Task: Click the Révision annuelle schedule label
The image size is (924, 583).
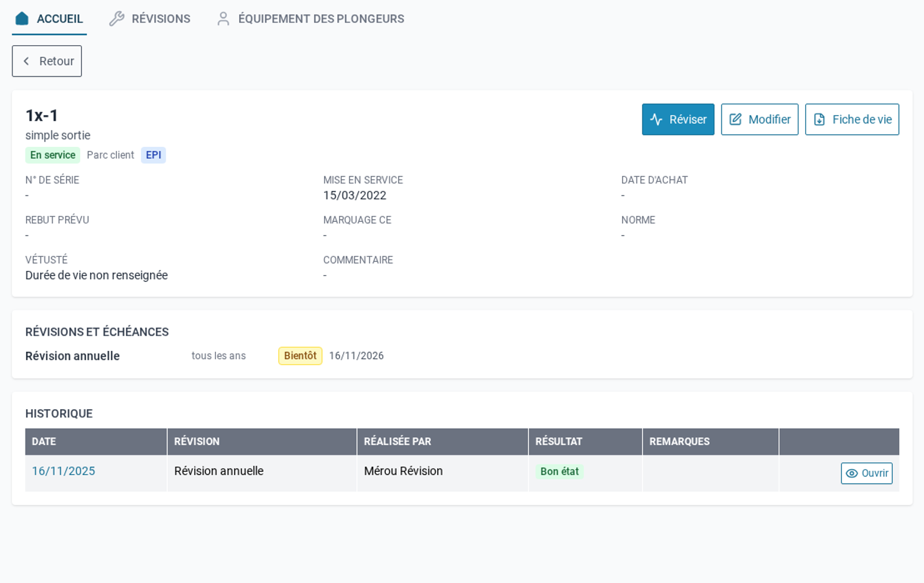Action: click(x=72, y=356)
